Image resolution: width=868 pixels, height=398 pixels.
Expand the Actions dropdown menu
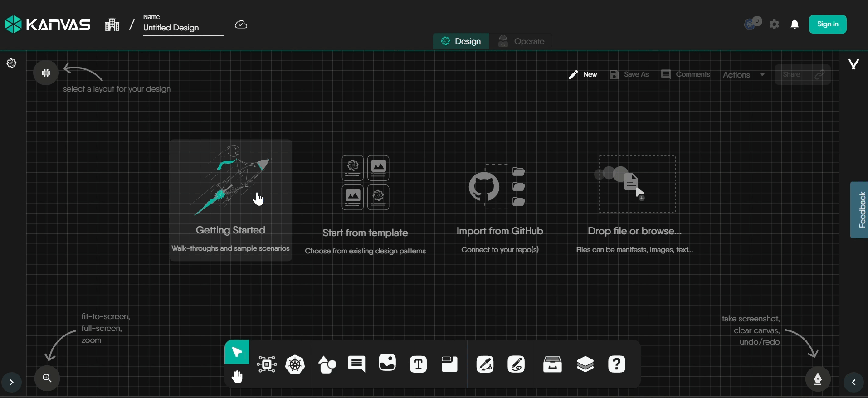click(744, 75)
